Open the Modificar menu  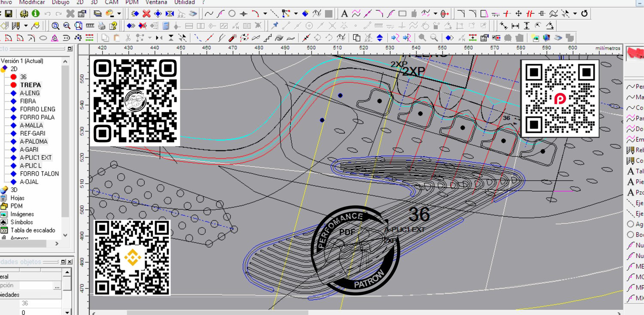pos(32,2)
